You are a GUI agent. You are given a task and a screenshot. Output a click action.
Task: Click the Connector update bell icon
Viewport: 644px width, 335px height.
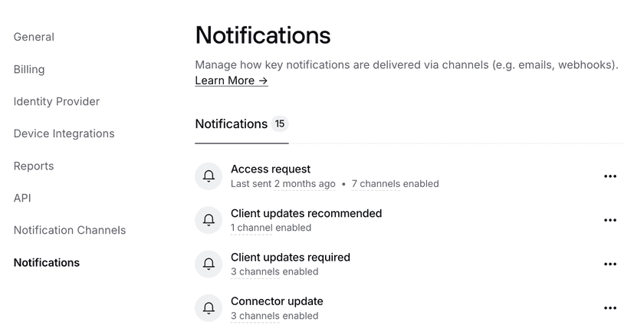(x=208, y=308)
